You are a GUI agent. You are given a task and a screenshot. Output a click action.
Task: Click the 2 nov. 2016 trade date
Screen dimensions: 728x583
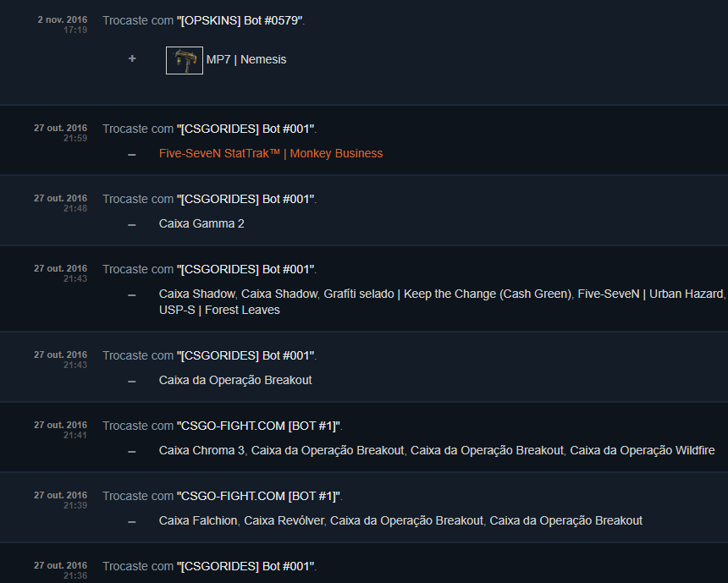62,19
